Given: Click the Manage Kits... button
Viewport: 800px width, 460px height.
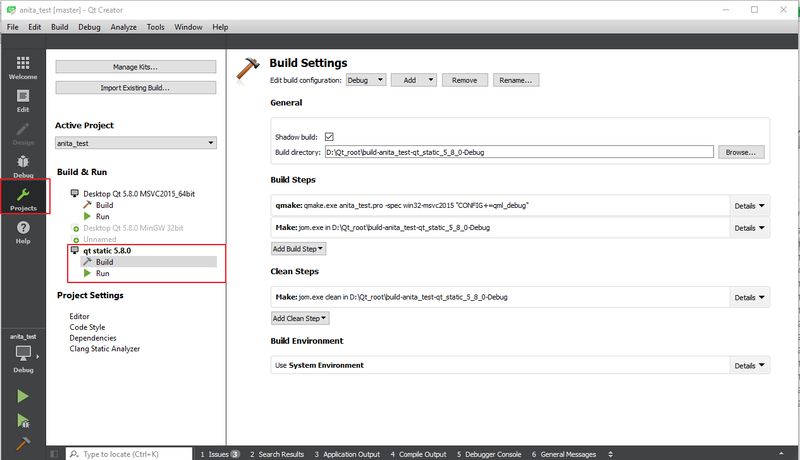Looking at the screenshot, I should pos(136,67).
